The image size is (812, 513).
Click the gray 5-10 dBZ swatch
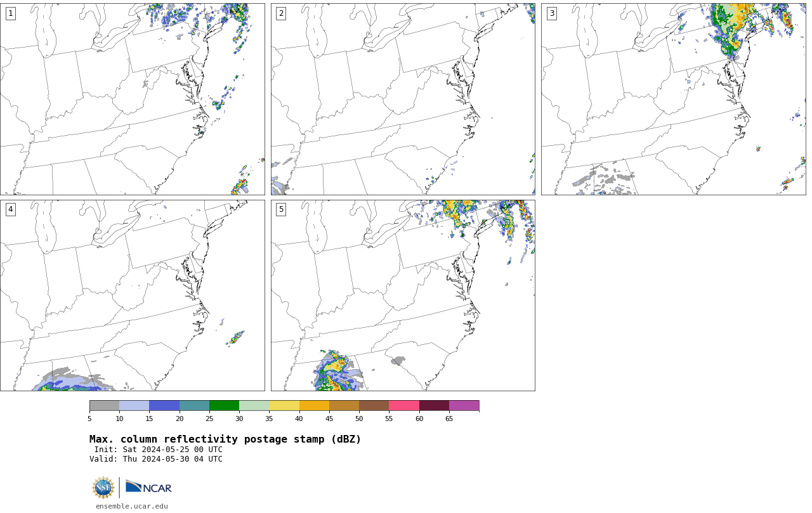coord(104,406)
